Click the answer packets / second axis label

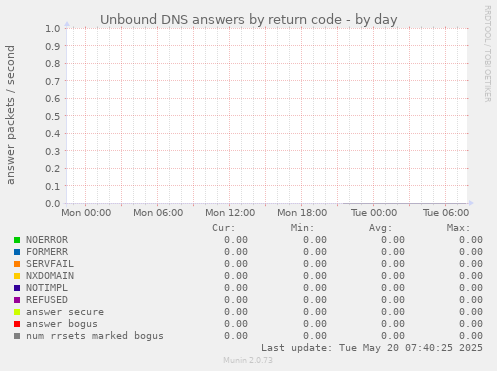coord(10,115)
